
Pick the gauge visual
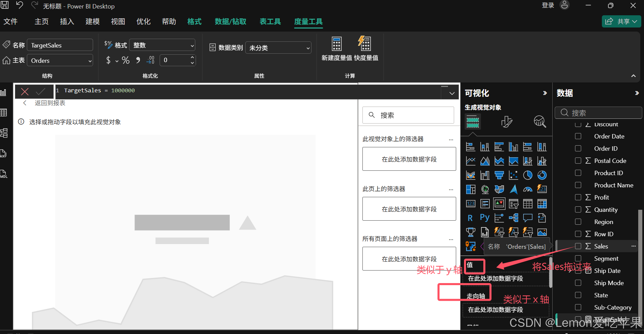pyautogui.click(x=527, y=189)
